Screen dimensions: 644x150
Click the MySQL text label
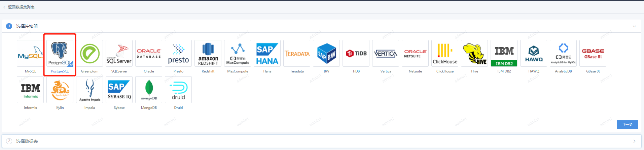(30, 71)
